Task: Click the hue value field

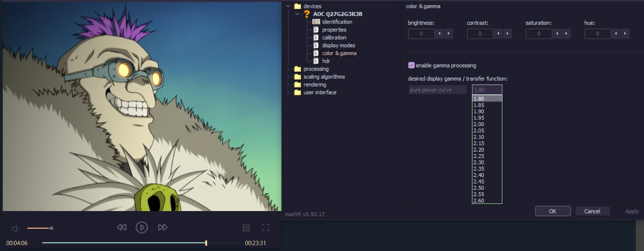Action: (598, 34)
